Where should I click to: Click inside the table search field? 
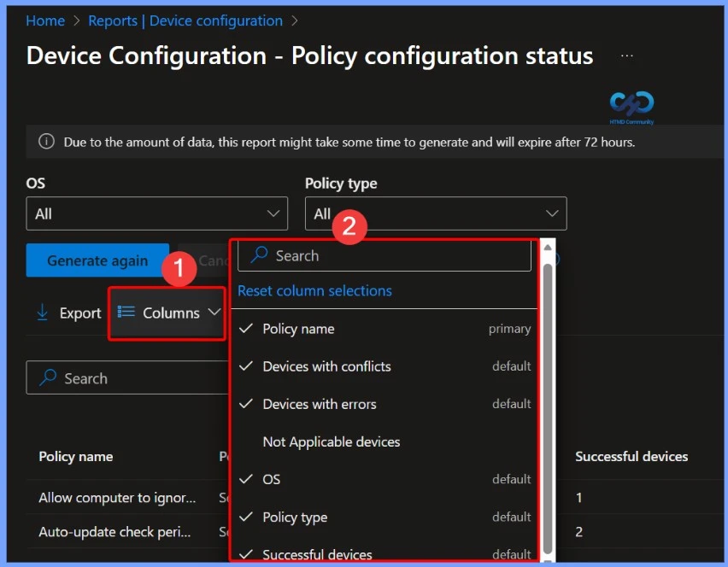click(x=128, y=377)
